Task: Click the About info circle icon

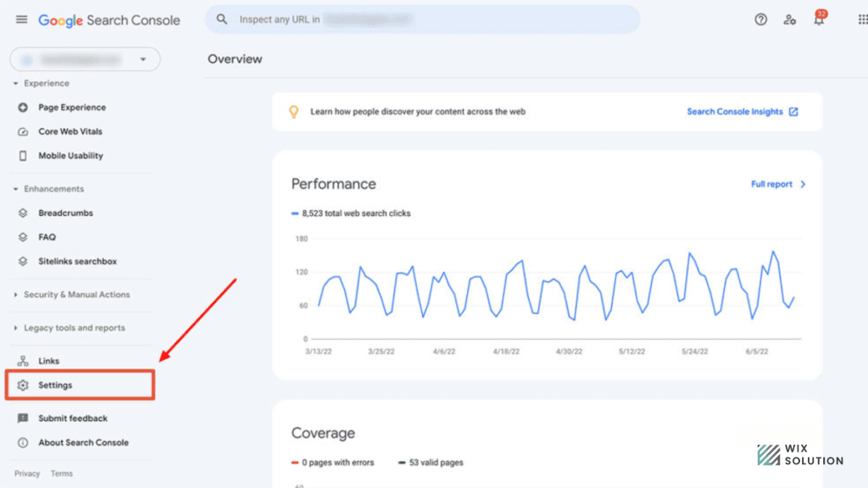Action: pos(23,442)
